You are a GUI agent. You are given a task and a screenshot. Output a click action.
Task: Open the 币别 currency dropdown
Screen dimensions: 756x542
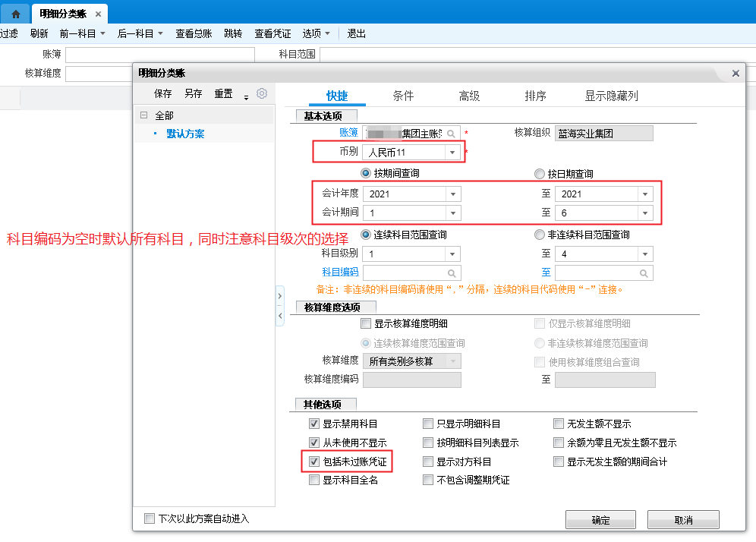click(x=452, y=153)
